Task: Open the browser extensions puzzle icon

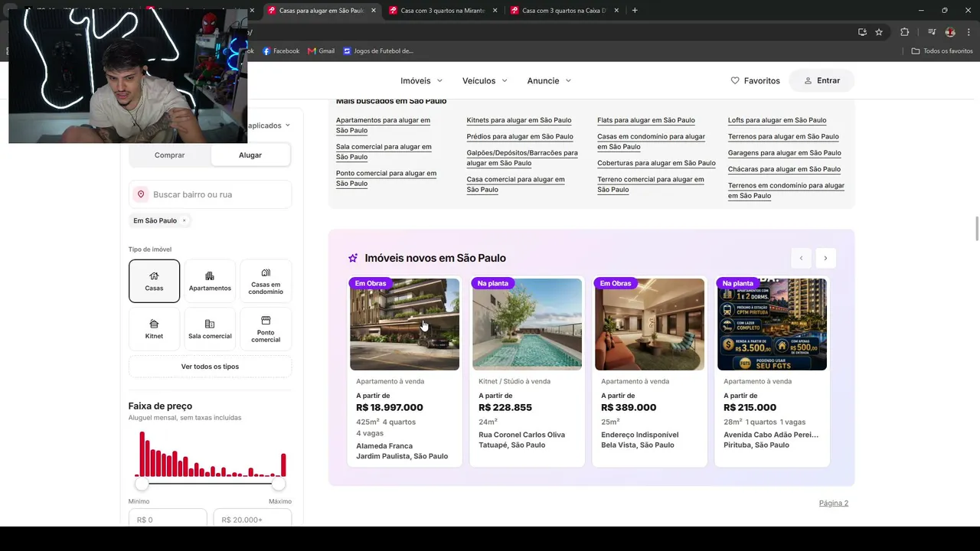Action: [905, 32]
